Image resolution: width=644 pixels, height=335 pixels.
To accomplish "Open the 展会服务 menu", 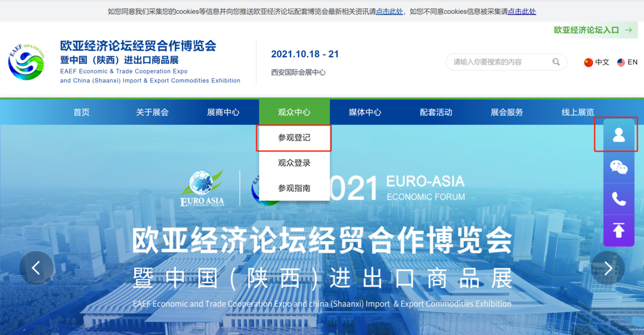I will click(507, 112).
